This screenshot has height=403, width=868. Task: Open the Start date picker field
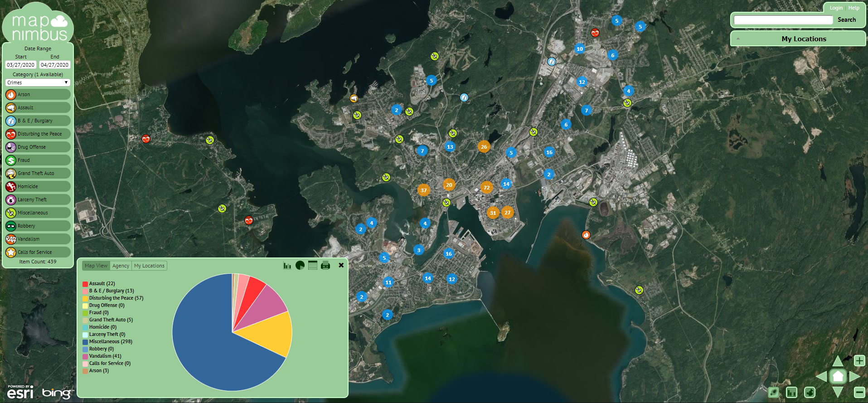click(x=21, y=65)
